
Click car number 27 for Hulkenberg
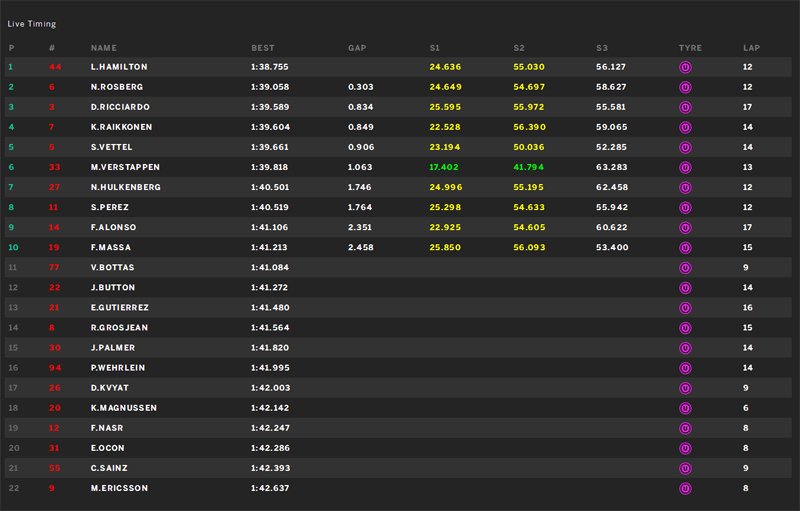[x=55, y=187]
